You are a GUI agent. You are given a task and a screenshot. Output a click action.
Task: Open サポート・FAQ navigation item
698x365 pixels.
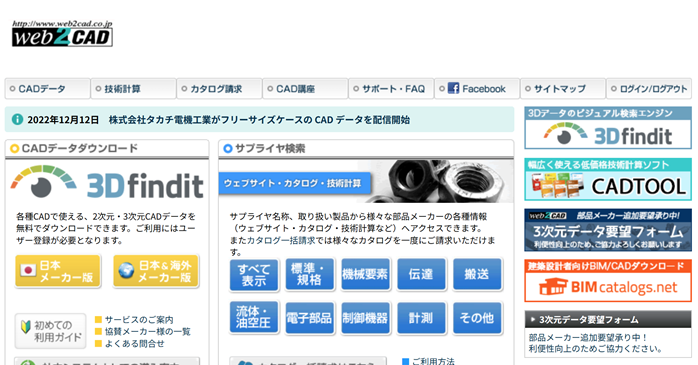(x=391, y=89)
